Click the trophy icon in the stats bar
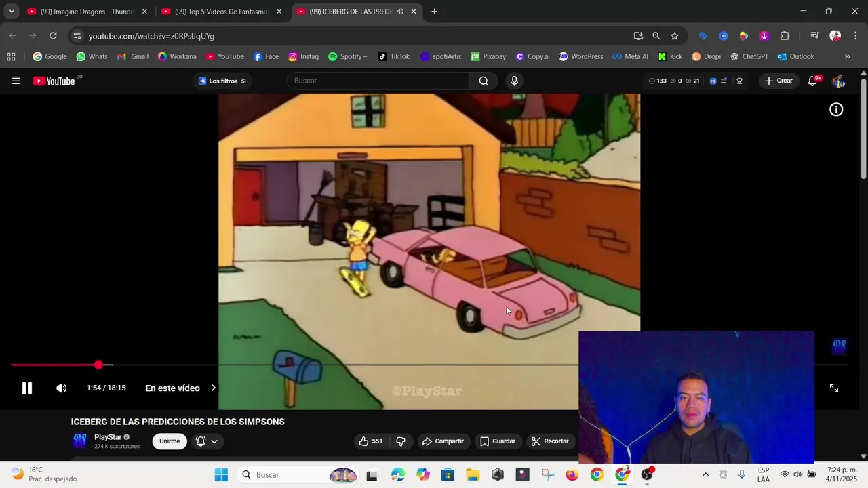The width and height of the screenshot is (868, 488). (x=739, y=81)
